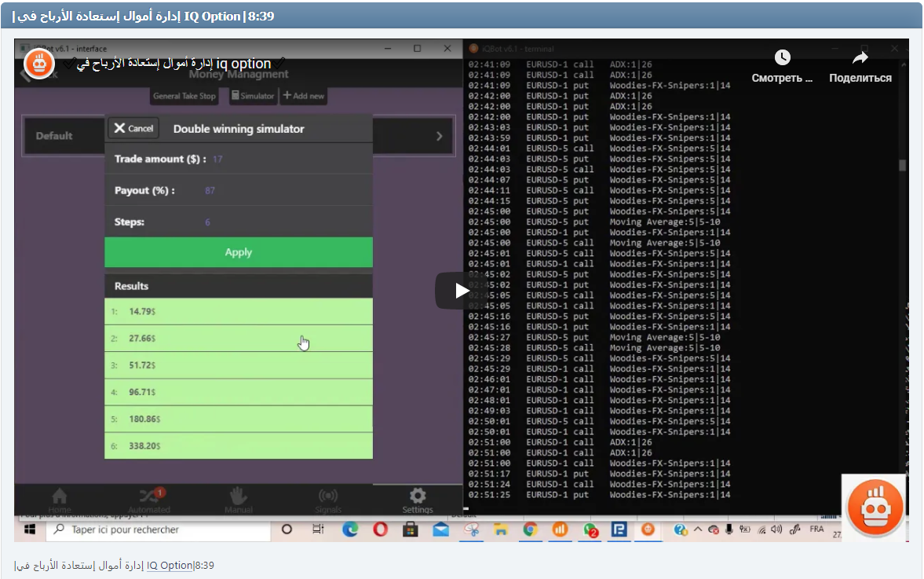Open the IQ Option link below the video

pyautogui.click(x=170, y=566)
